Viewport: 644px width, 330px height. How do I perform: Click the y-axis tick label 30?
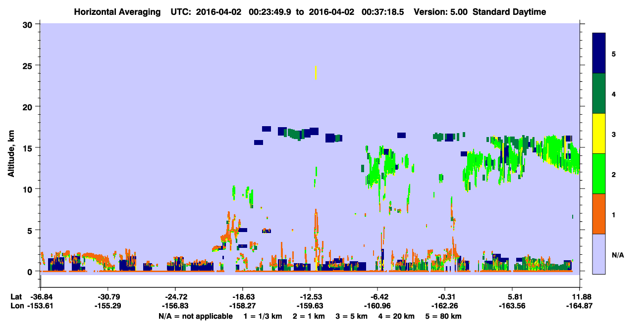click(x=29, y=24)
